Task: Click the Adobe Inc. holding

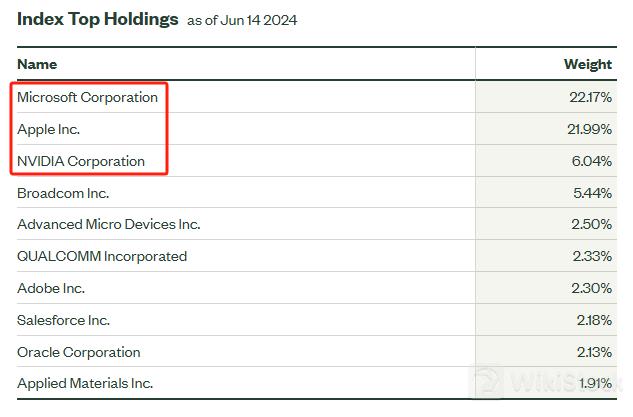Action: pos(51,288)
